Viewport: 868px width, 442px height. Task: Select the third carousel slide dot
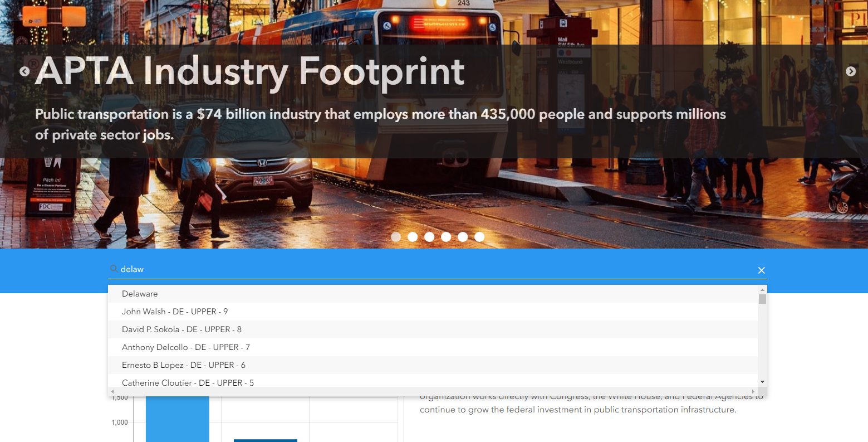tap(429, 237)
